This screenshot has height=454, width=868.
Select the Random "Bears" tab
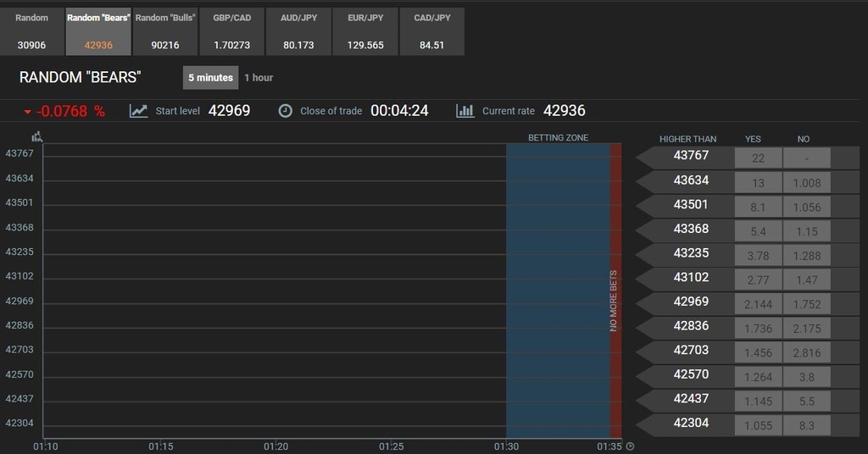98,31
